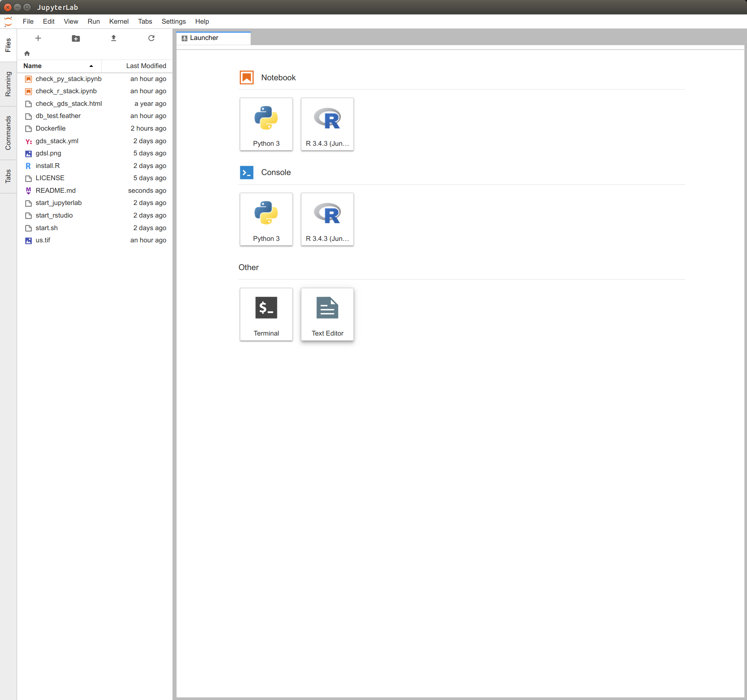The height and width of the screenshot is (700, 747).
Task: Go to the home directory icon
Action: coord(27,53)
